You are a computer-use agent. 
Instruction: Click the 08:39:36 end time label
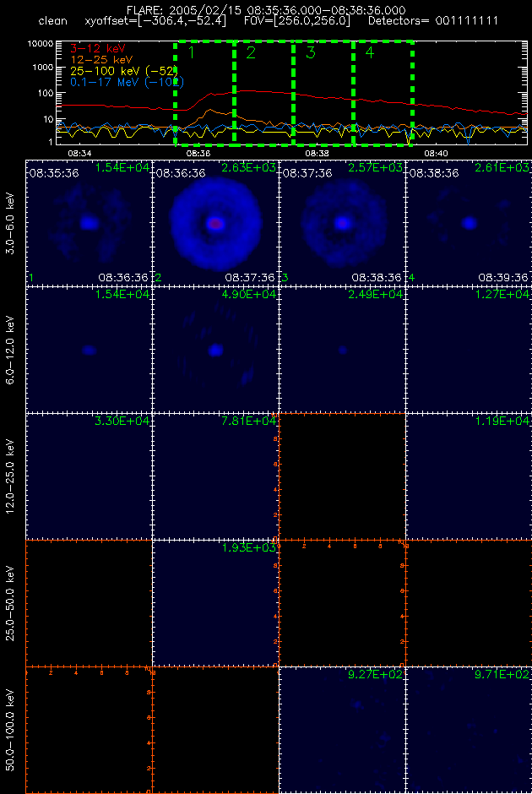[503, 278]
